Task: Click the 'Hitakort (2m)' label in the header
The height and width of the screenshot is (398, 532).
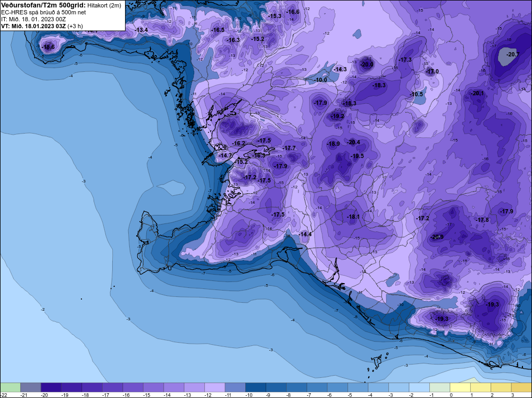Action: pos(104,5)
